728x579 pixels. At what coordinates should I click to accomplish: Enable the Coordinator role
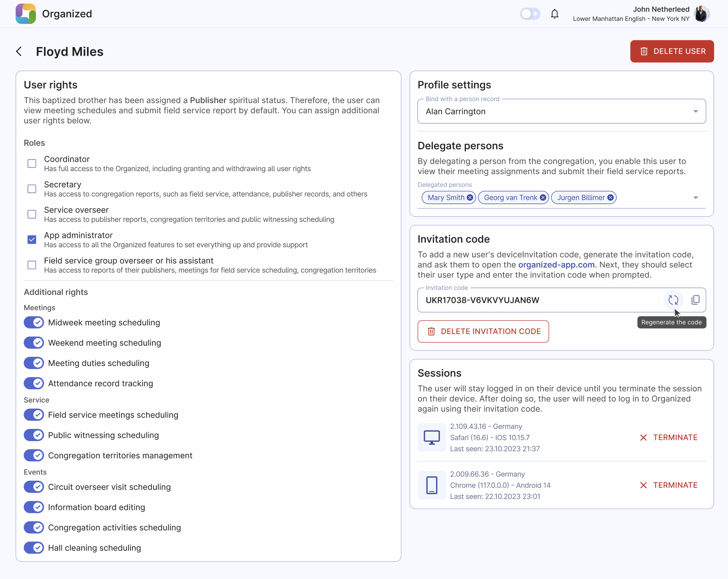pos(31,163)
